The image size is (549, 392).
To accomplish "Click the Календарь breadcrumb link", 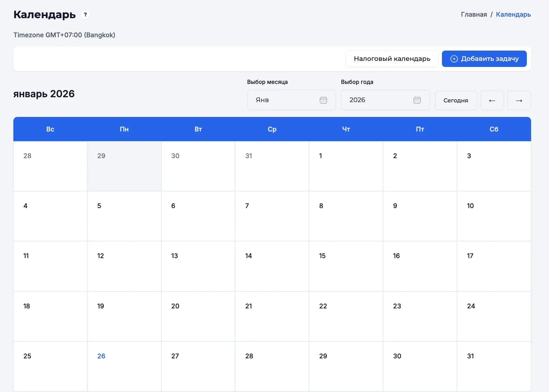I will pyautogui.click(x=513, y=15).
